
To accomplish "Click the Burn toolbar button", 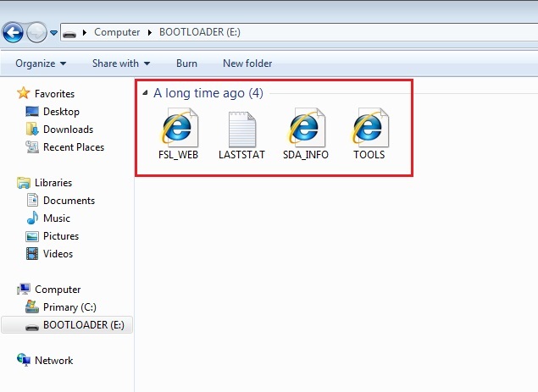I will 186,63.
